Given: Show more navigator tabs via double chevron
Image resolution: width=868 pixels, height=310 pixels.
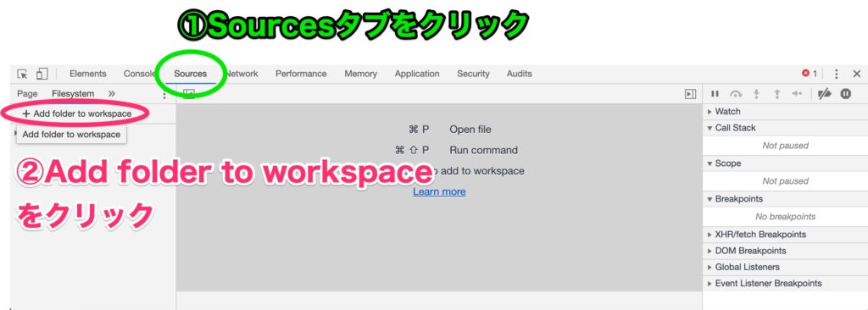Looking at the screenshot, I should tap(112, 93).
